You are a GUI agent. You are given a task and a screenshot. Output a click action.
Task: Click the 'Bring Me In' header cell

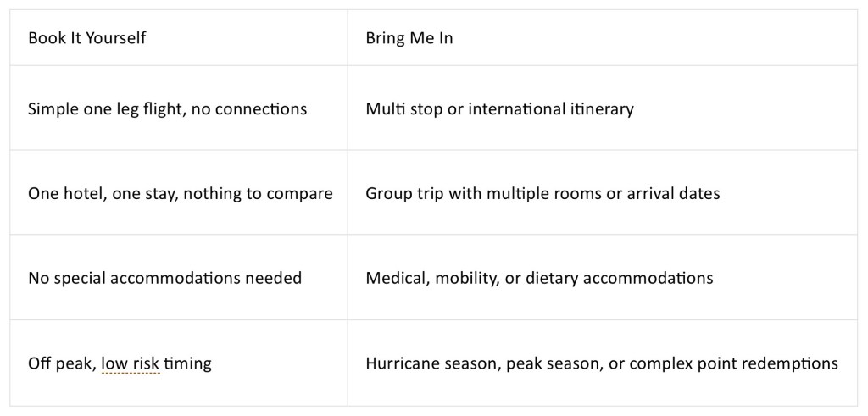(603, 37)
